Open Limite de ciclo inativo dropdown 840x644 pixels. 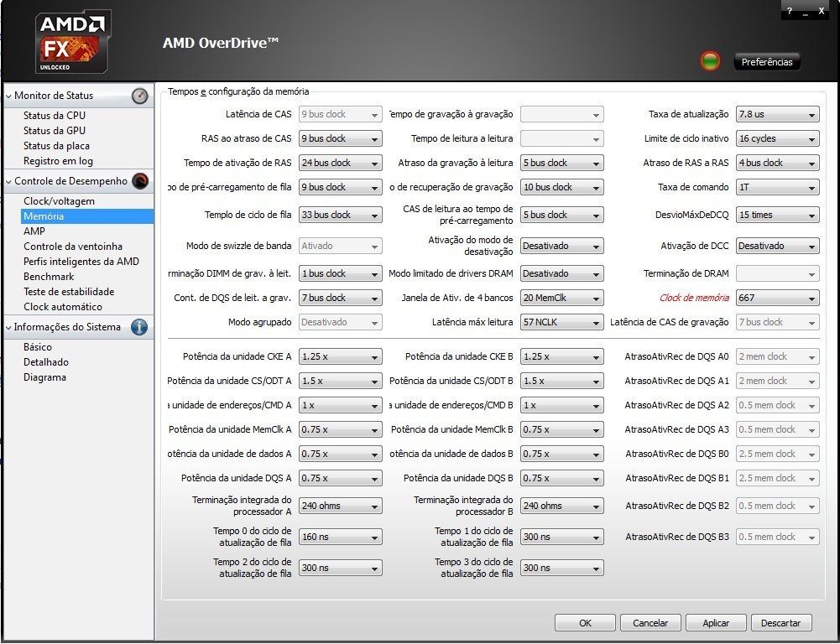[x=777, y=138]
